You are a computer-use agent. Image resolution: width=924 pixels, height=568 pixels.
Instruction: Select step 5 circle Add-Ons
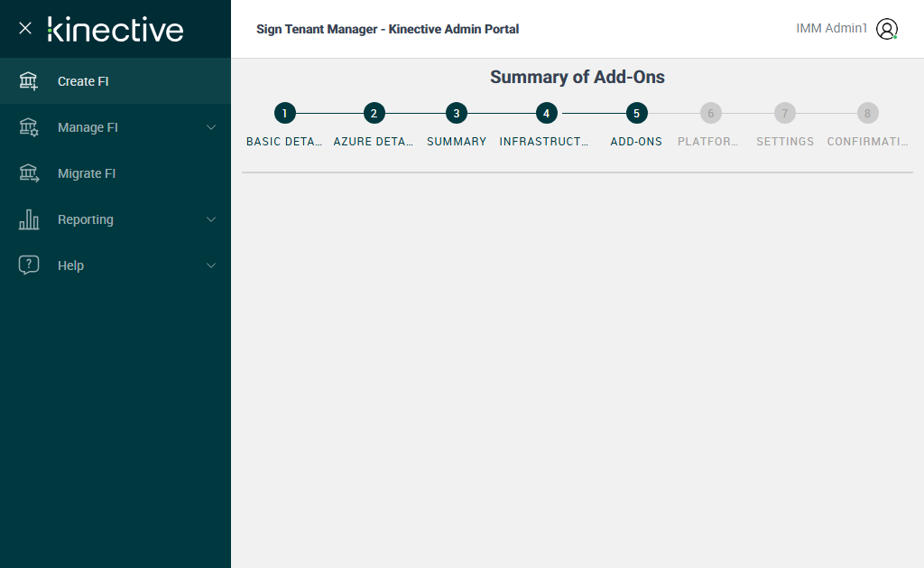(x=636, y=113)
